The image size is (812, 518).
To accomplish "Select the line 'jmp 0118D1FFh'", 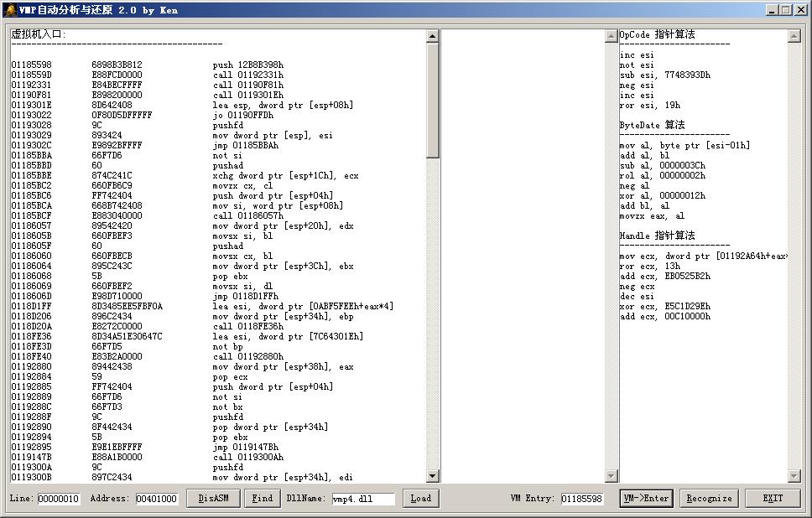I will pos(246,297).
